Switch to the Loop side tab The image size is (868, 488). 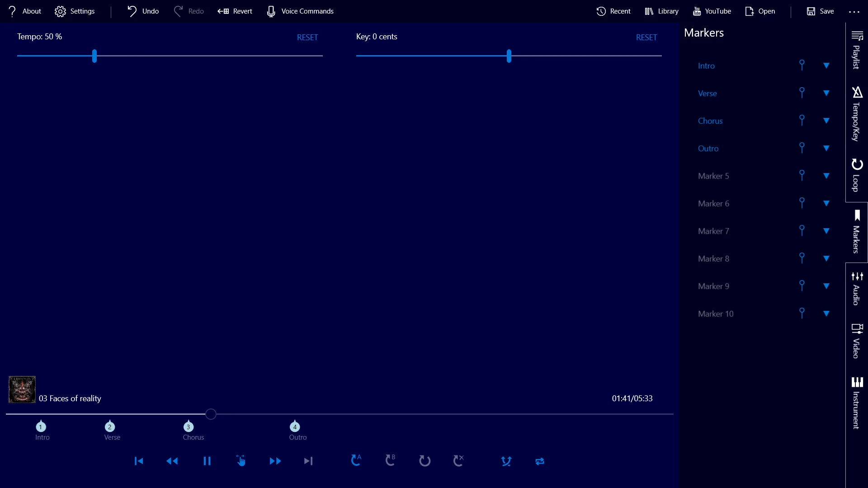(857, 175)
